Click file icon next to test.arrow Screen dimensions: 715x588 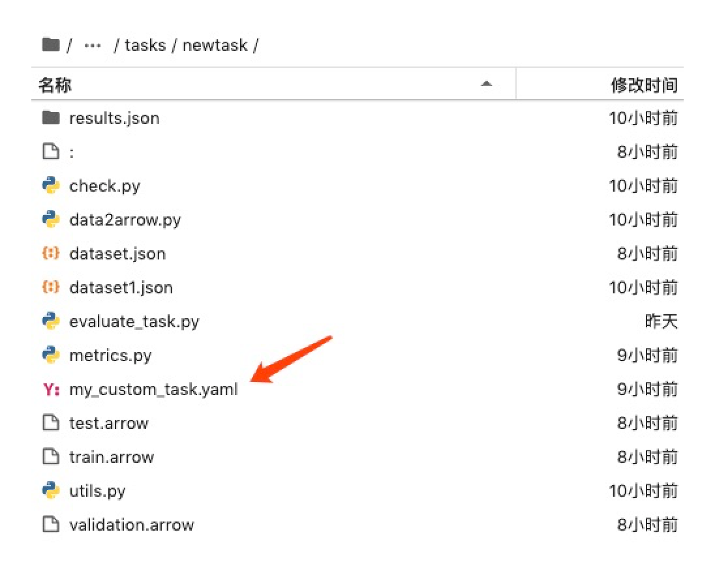pos(50,423)
